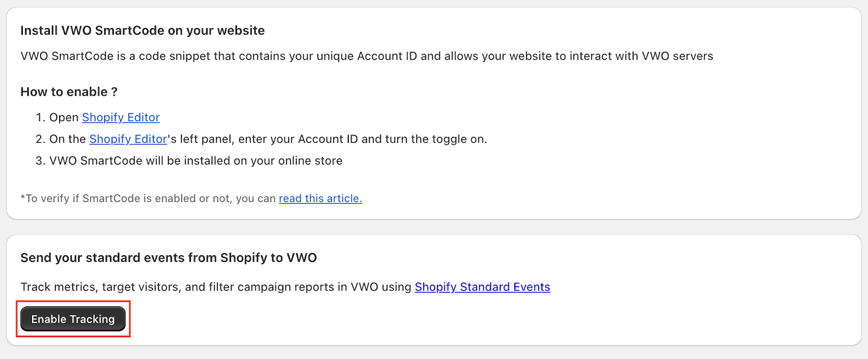
Task: Click the Enable Tracking button
Action: click(x=73, y=319)
